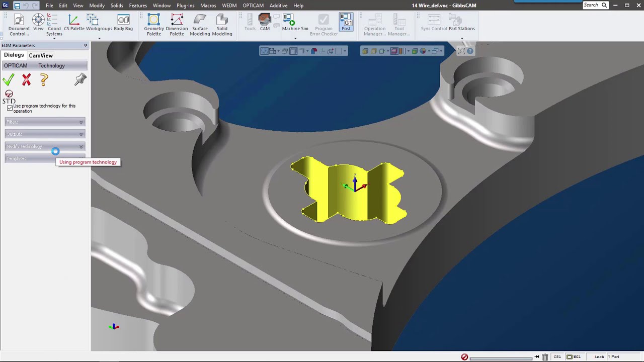Run the Program Error Checker
The image size is (644, 362).
click(x=324, y=25)
